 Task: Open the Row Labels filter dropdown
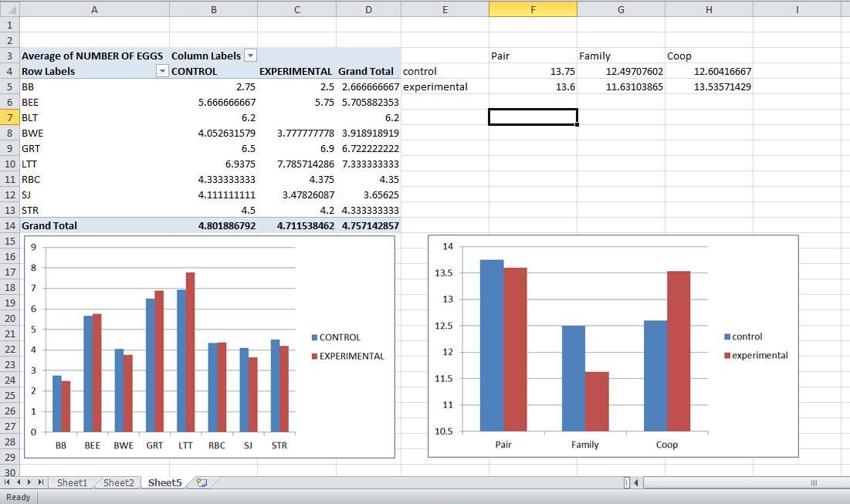click(x=161, y=71)
